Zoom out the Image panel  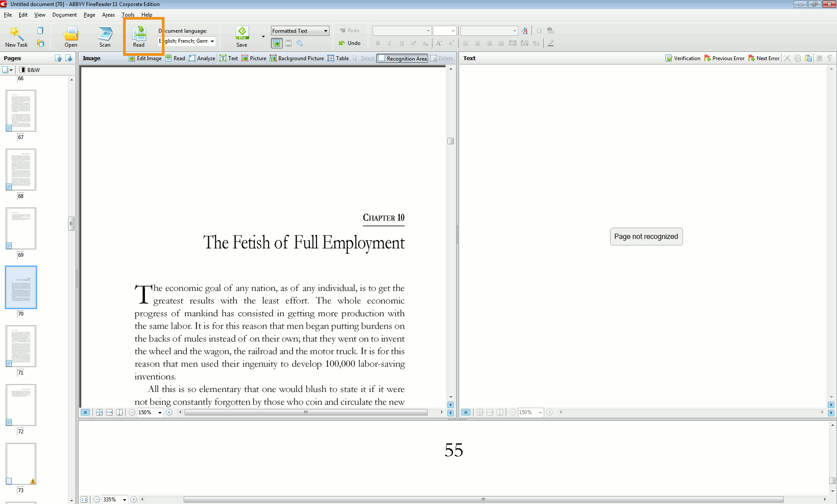tap(132, 412)
